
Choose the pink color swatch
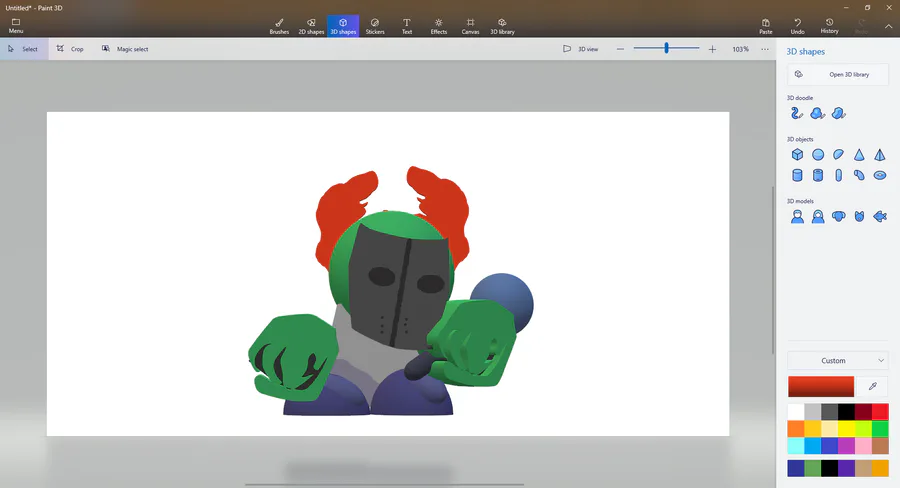tap(863, 446)
